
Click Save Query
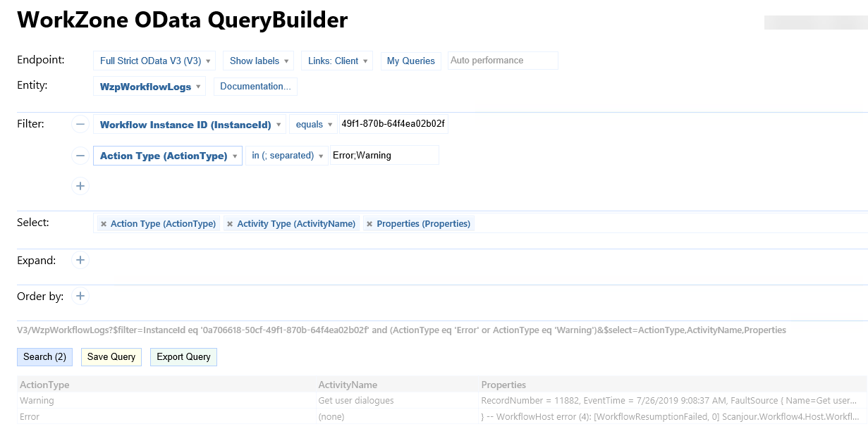click(x=111, y=357)
